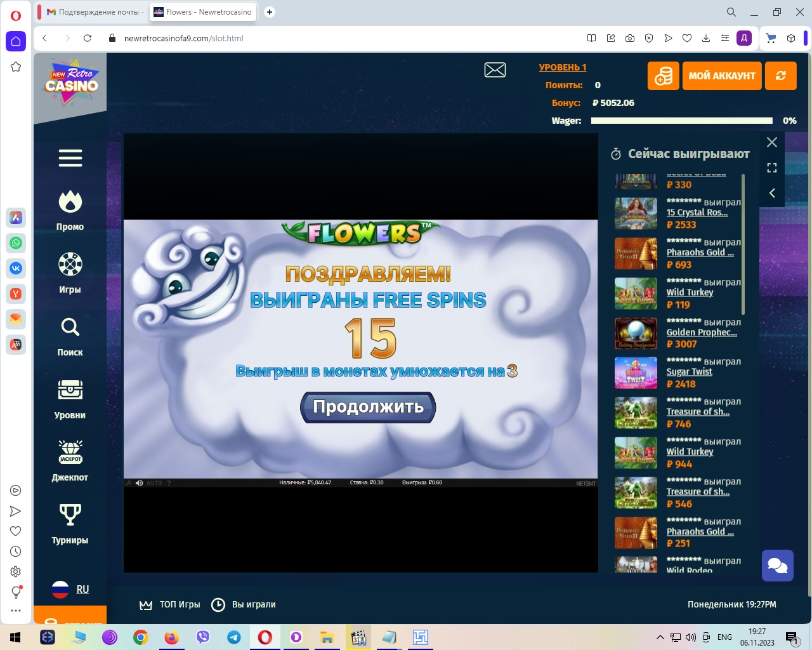This screenshot has height=650, width=812.
Task: Open VK messenger in Opera sidebar
Action: 16,269
